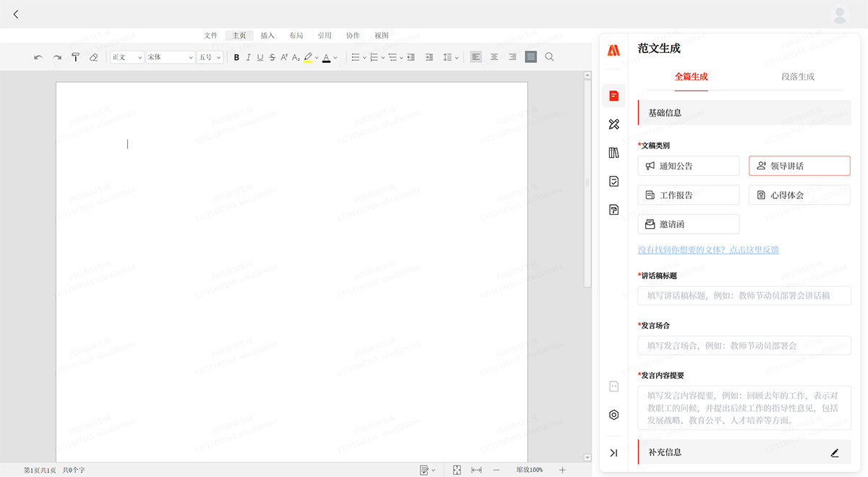Image resolution: width=868 pixels, height=477 pixels.
Task: Click the eraser clear formatting icon
Action: [93, 57]
